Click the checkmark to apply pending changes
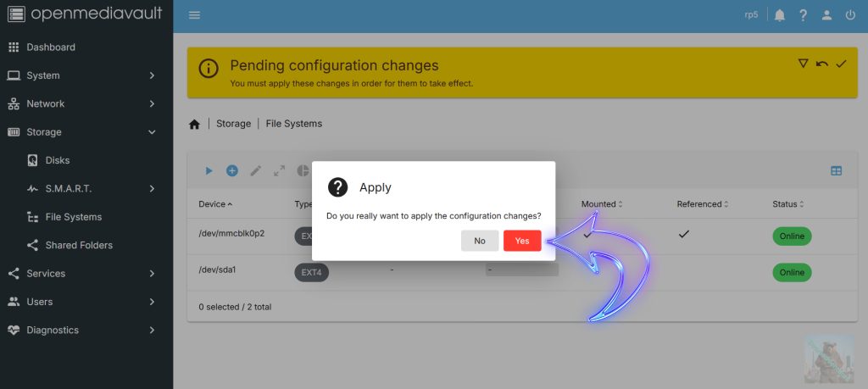This screenshot has width=868, height=389. point(841,64)
